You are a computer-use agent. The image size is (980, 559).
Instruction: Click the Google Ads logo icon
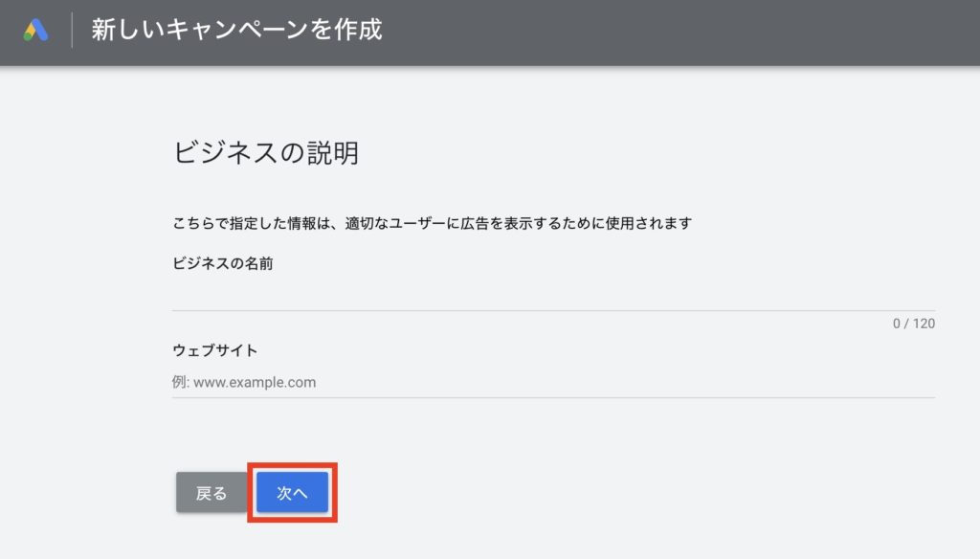(35, 30)
